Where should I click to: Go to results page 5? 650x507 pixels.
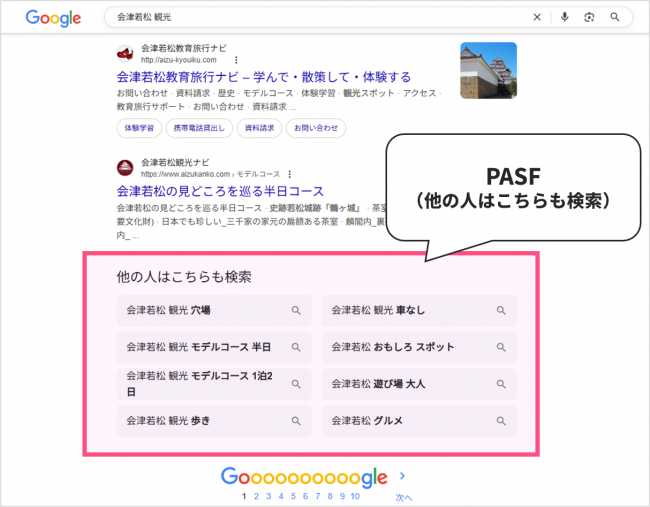pos(293,496)
